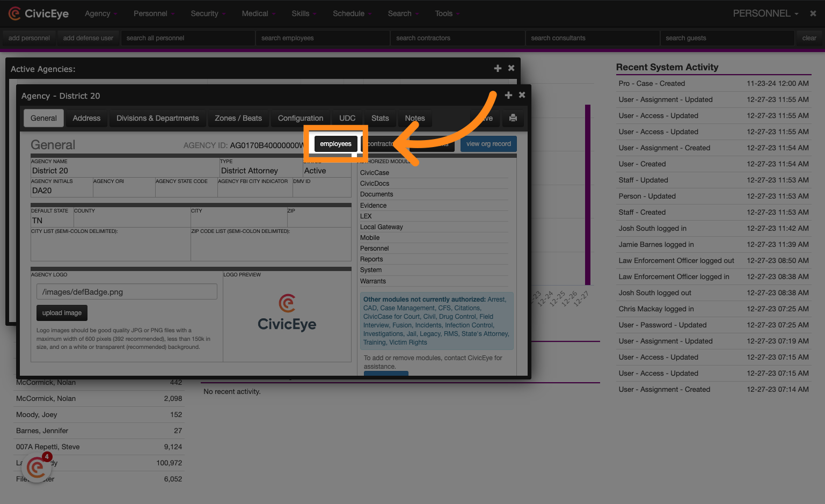Switch to the Zones / Beats tab

coord(238,118)
